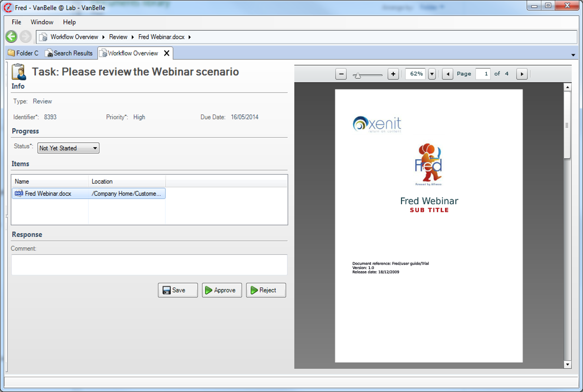Screen dimensions: 583x392
Task: Open the File menu
Action: [x=17, y=22]
